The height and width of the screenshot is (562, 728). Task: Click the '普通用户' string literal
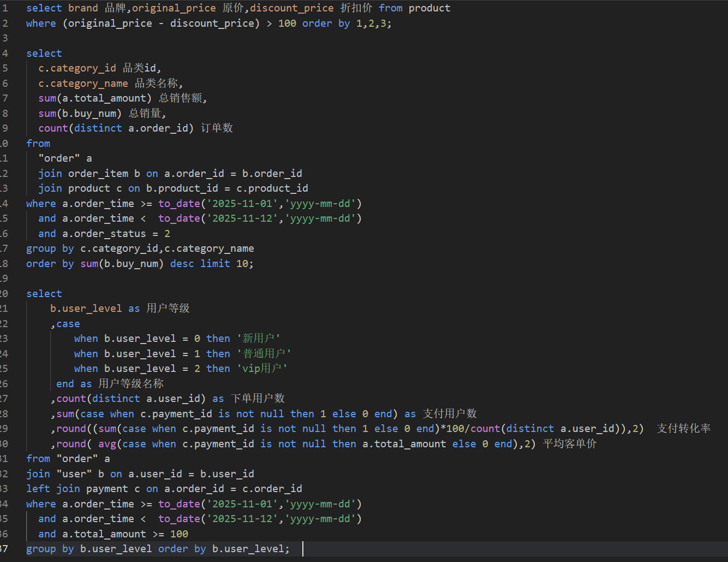coord(264,354)
